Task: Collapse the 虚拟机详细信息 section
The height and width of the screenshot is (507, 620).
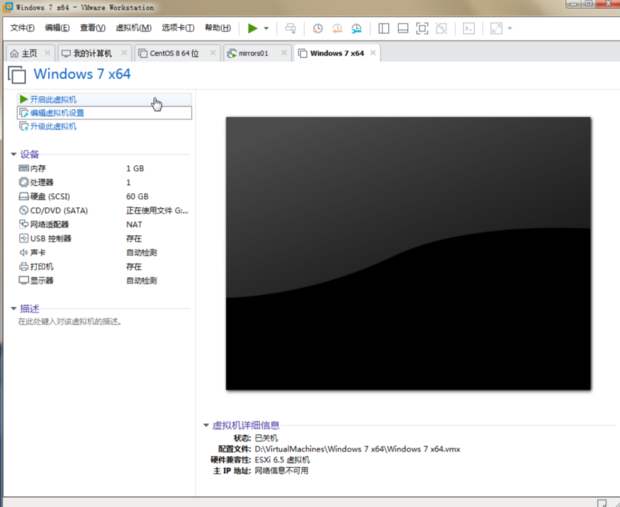Action: point(206,425)
